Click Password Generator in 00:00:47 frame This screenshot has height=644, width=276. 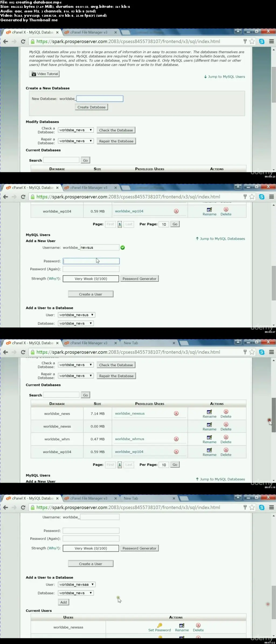click(x=139, y=279)
